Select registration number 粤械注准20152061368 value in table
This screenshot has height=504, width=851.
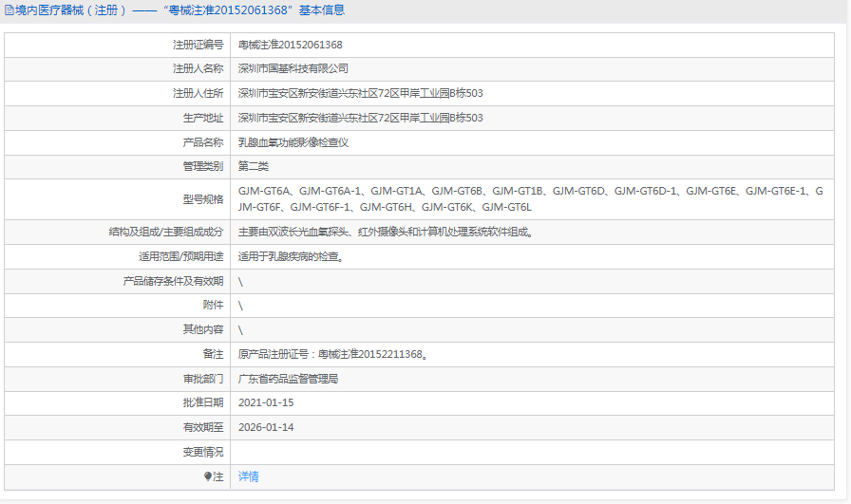coord(291,45)
